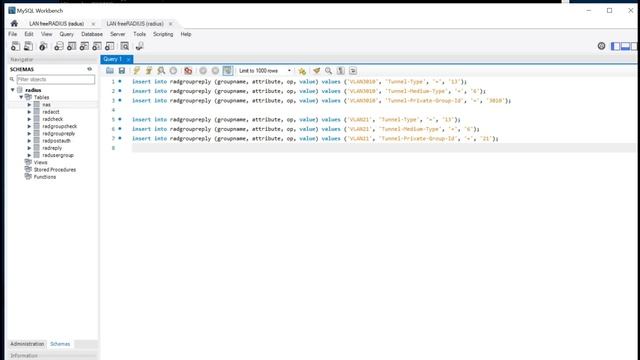This screenshot has height=360, width=640.
Task: Click the empty line 8 in editor
Action: 384,148
